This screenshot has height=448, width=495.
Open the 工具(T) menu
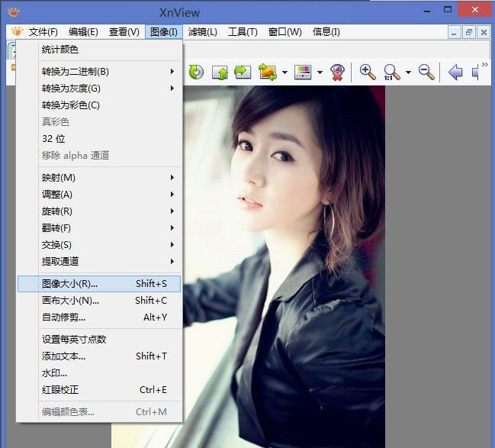[x=243, y=32]
